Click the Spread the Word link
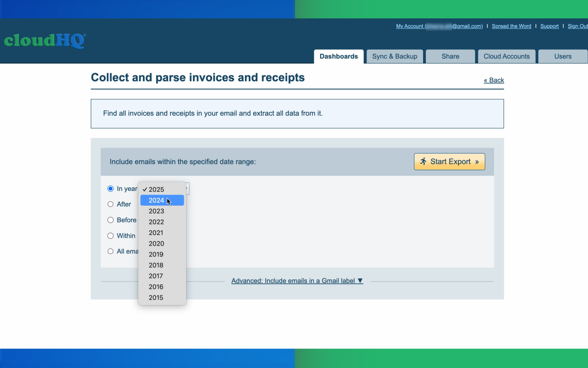Screen dimensions: 588x368 tap(511, 26)
